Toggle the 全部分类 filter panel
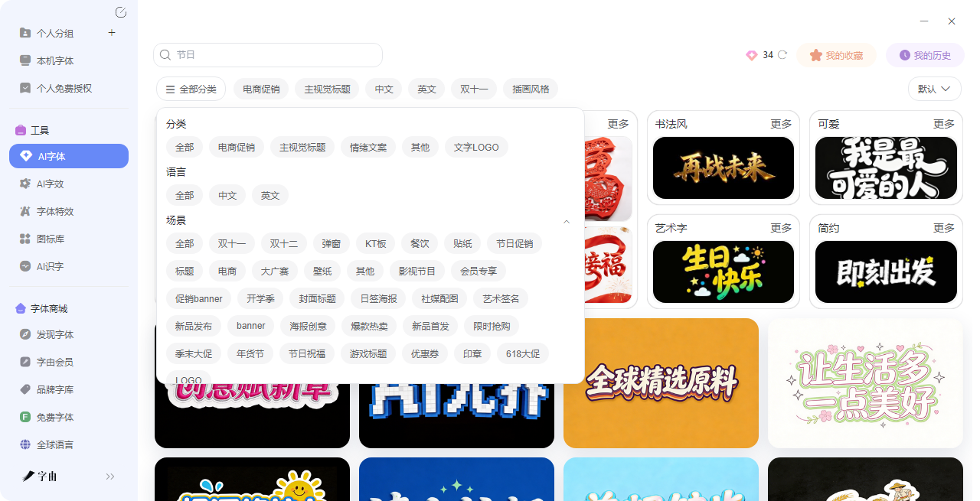 191,89
